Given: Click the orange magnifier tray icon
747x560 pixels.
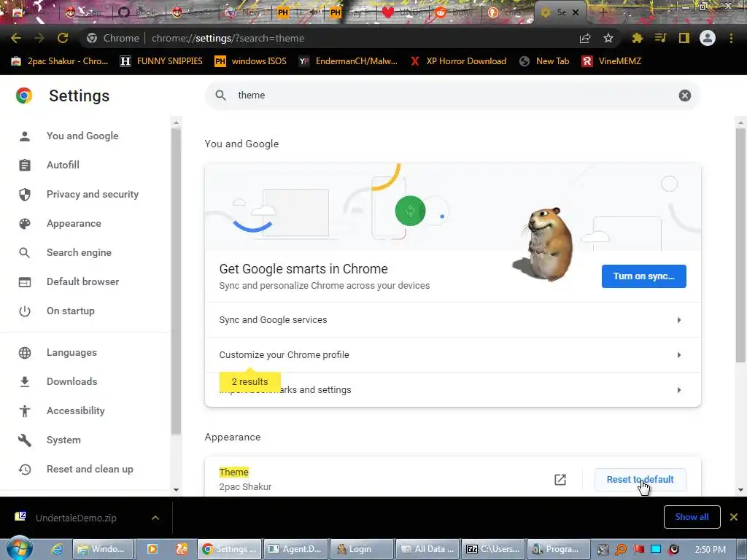Looking at the screenshot, I should click(621, 549).
